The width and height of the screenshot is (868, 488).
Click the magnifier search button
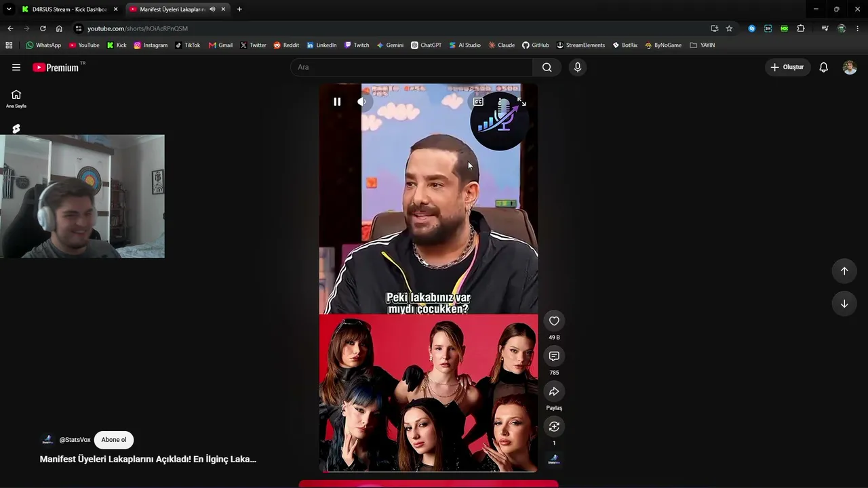547,67
